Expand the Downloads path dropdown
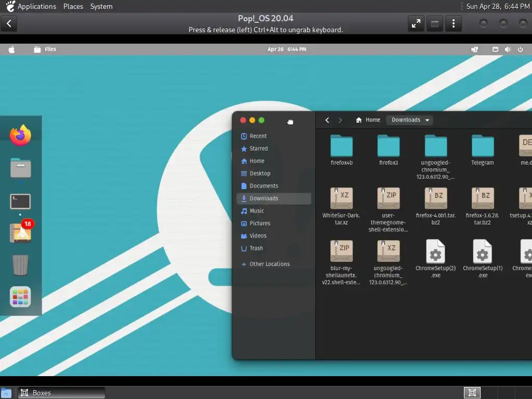Screen dimensions: 532x399 click(x=410, y=120)
